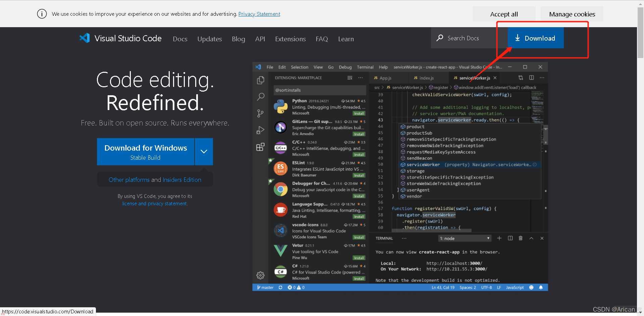Click the Search Docs field
Viewport: 644px width, 316px height.
pyautogui.click(x=469, y=38)
